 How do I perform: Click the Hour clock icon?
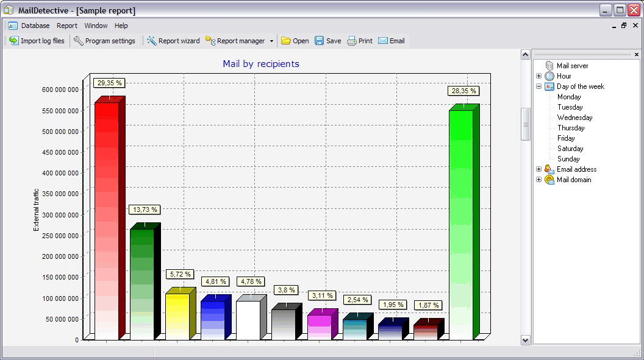coord(549,76)
